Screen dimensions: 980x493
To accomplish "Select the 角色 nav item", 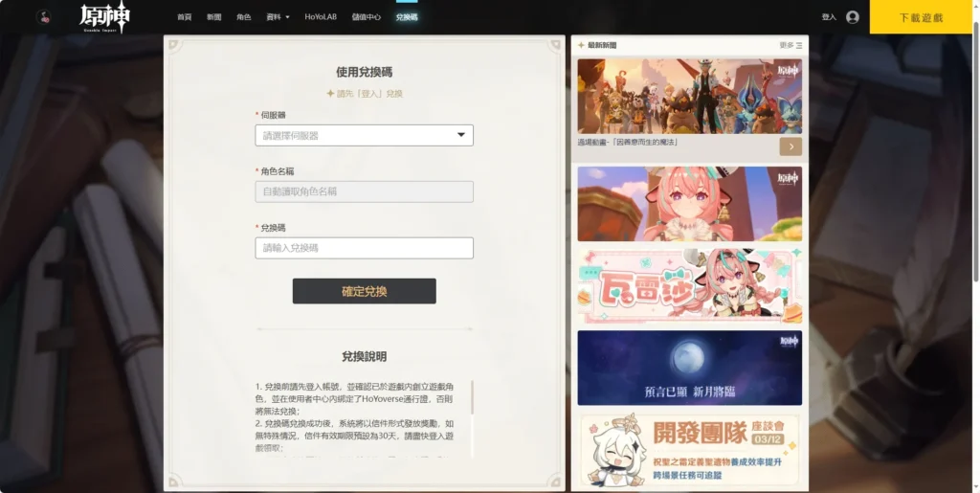I will point(243,17).
